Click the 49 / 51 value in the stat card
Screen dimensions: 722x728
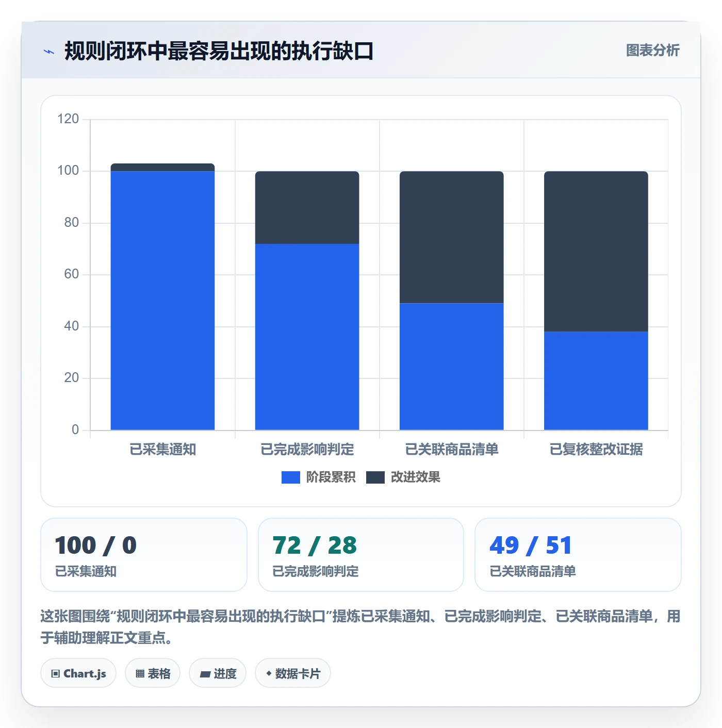tap(531, 545)
